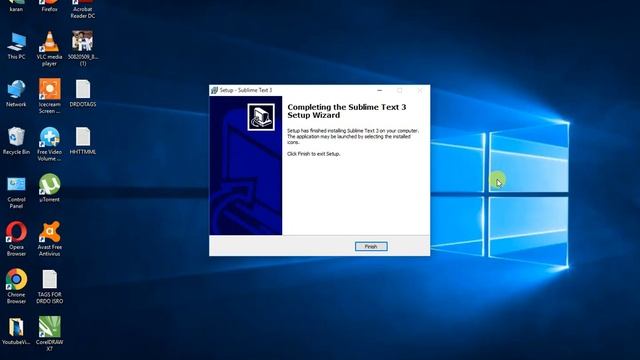
Task: Open the This PC desktop icon
Action: (16, 46)
